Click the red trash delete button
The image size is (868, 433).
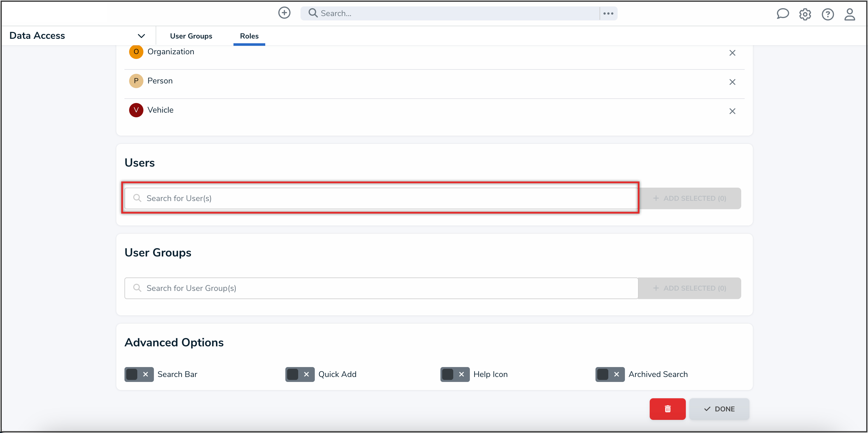[667, 409]
